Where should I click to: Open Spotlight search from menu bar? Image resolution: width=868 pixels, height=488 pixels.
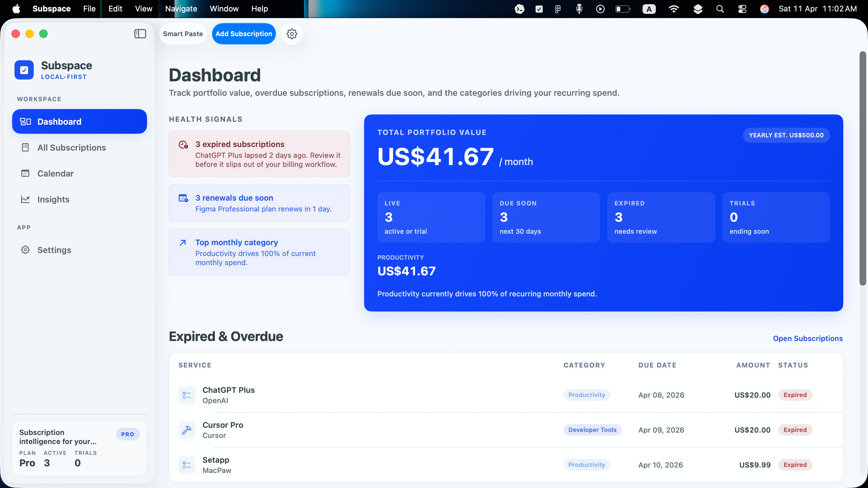pos(720,9)
